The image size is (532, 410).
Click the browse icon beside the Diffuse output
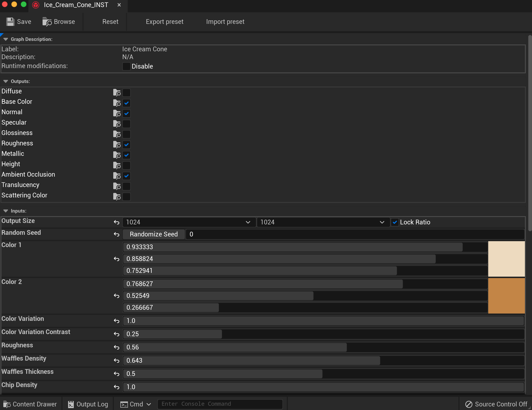(x=117, y=93)
